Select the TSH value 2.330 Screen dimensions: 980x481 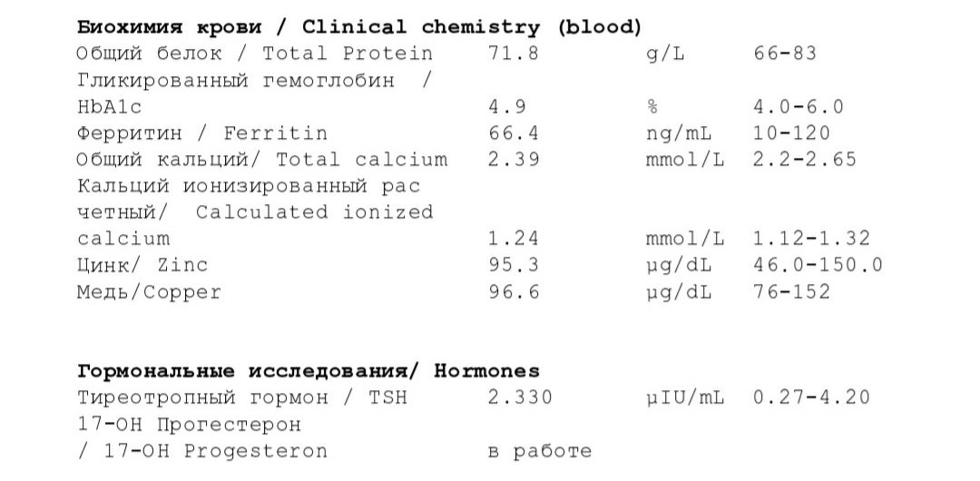[x=520, y=398]
